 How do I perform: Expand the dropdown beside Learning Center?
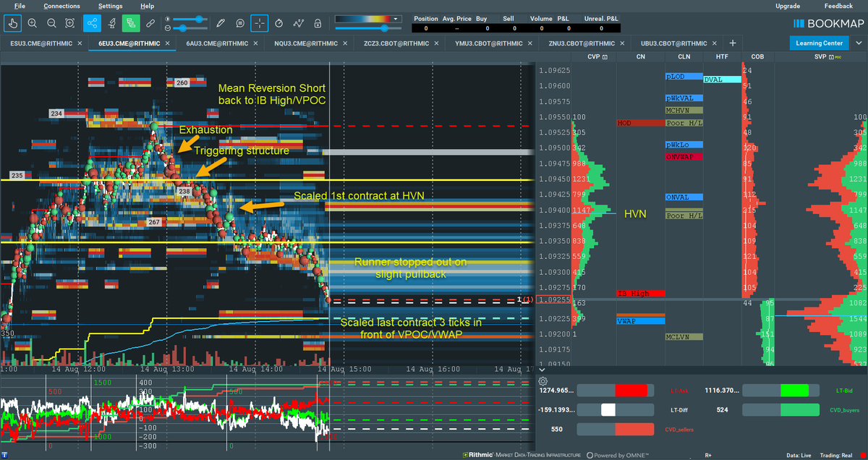pos(857,43)
